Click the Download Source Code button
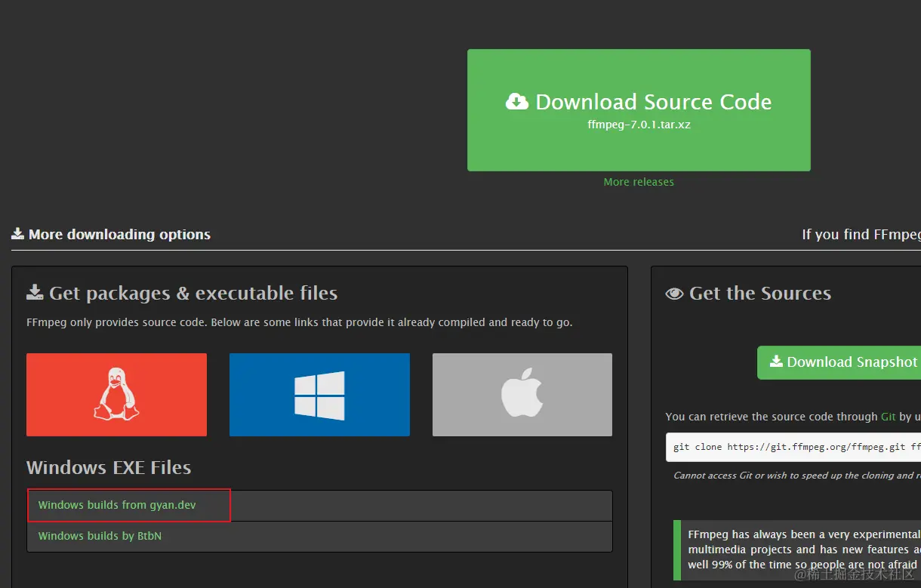921x588 pixels. pyautogui.click(x=639, y=110)
